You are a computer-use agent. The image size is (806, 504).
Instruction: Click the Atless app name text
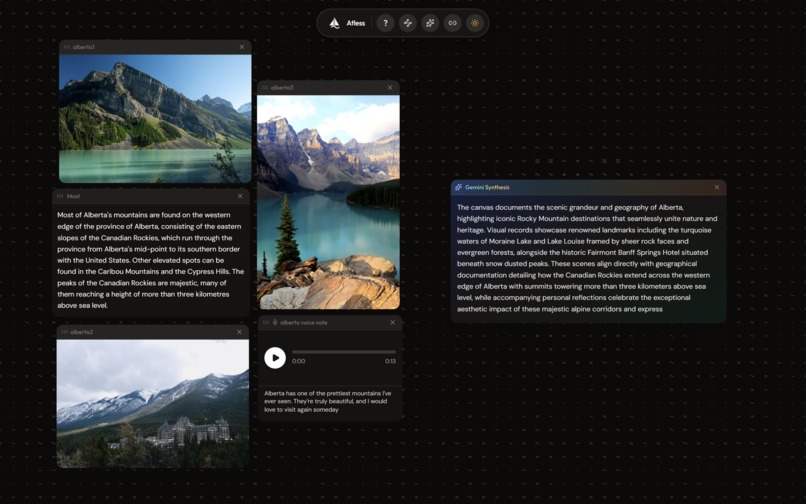tap(356, 23)
